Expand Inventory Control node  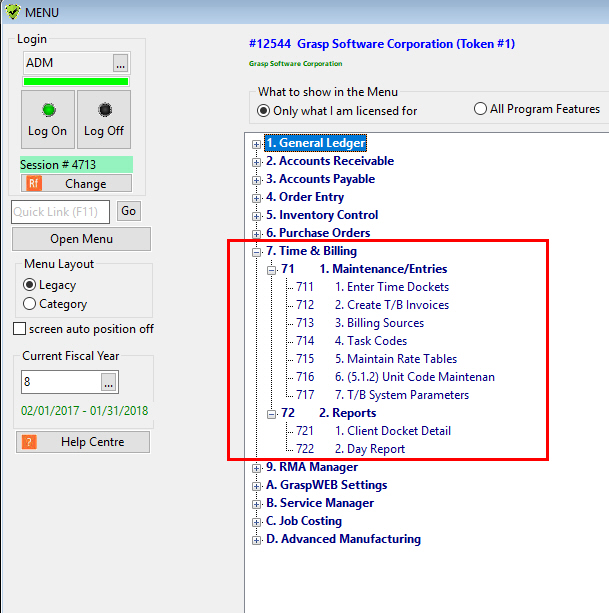(x=256, y=216)
